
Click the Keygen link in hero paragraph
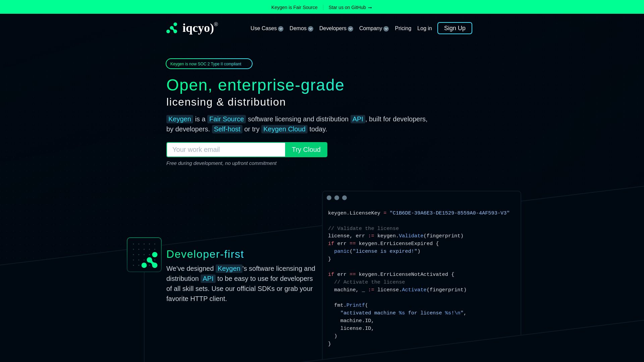[179, 119]
